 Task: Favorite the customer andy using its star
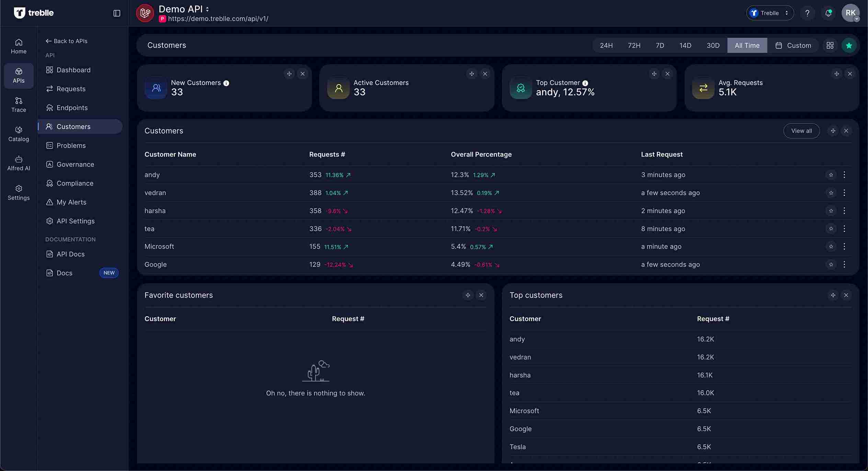831,175
